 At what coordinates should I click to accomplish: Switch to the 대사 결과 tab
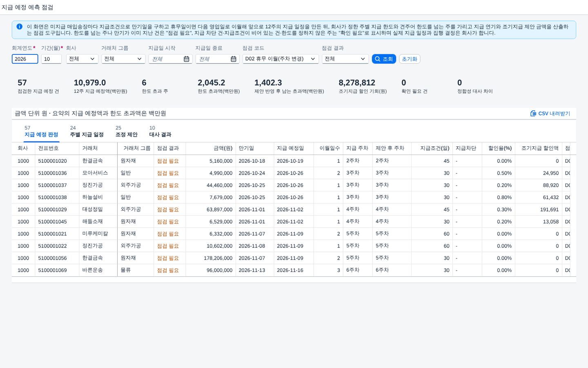click(160, 132)
